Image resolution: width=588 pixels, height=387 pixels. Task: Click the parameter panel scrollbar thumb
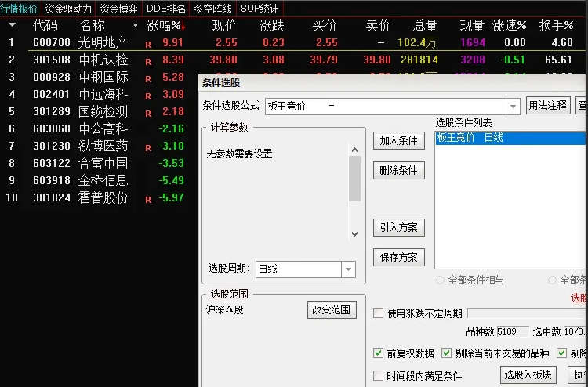click(354, 179)
